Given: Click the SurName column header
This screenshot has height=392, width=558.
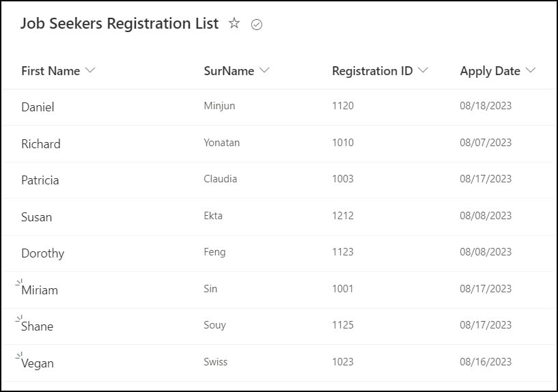Looking at the screenshot, I should 229,71.
